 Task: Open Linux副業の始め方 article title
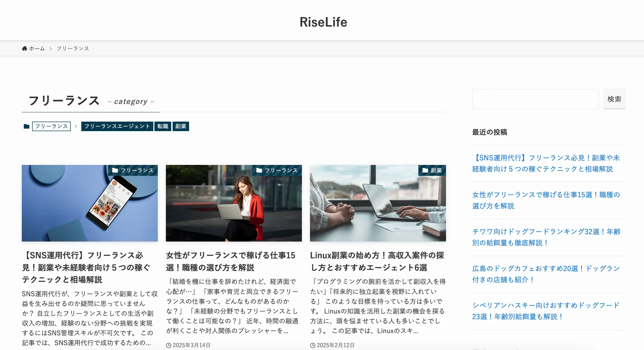[x=377, y=261]
